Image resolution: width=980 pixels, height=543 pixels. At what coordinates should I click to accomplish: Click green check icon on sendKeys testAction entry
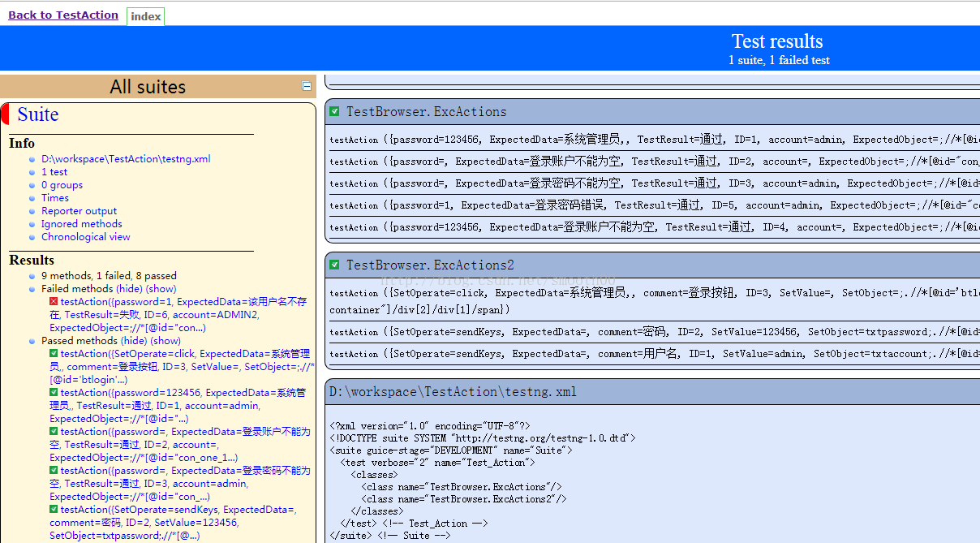click(x=54, y=509)
